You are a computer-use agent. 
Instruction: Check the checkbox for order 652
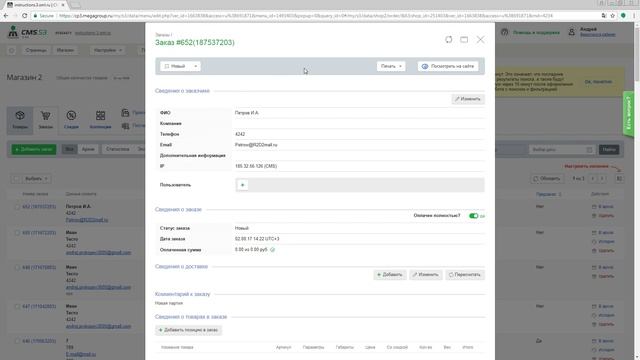(x=17, y=207)
